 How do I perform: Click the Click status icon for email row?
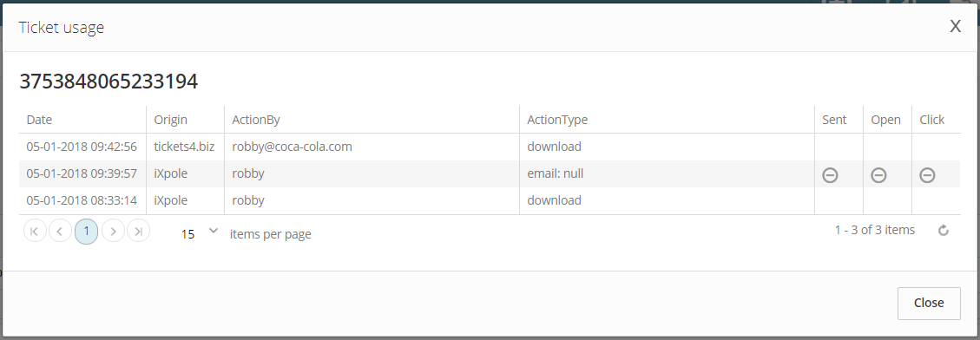click(928, 175)
